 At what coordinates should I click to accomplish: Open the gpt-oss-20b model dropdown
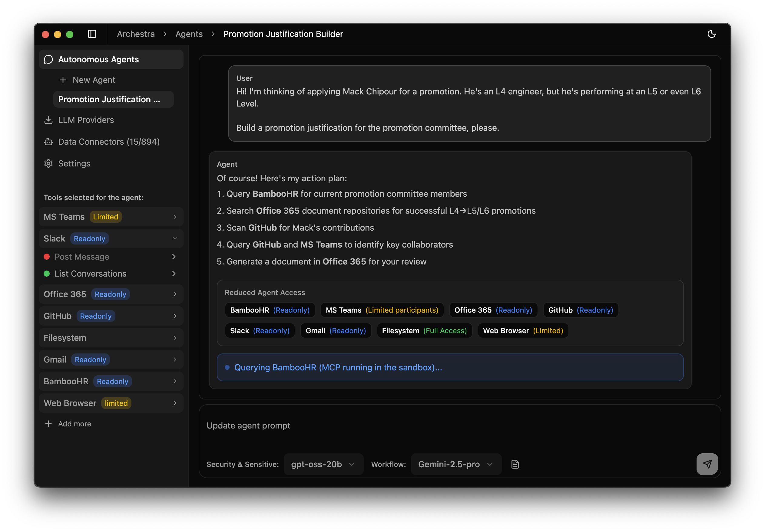click(323, 464)
